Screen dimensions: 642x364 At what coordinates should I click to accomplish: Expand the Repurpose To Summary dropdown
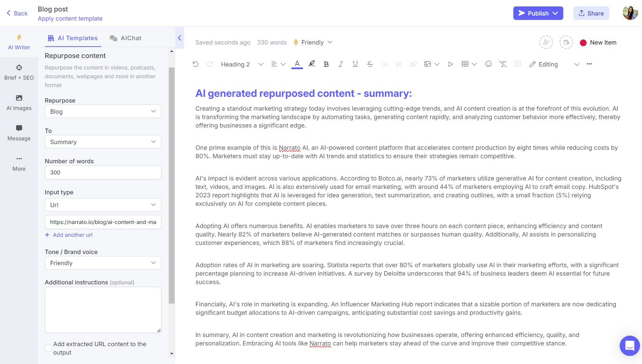click(x=103, y=142)
